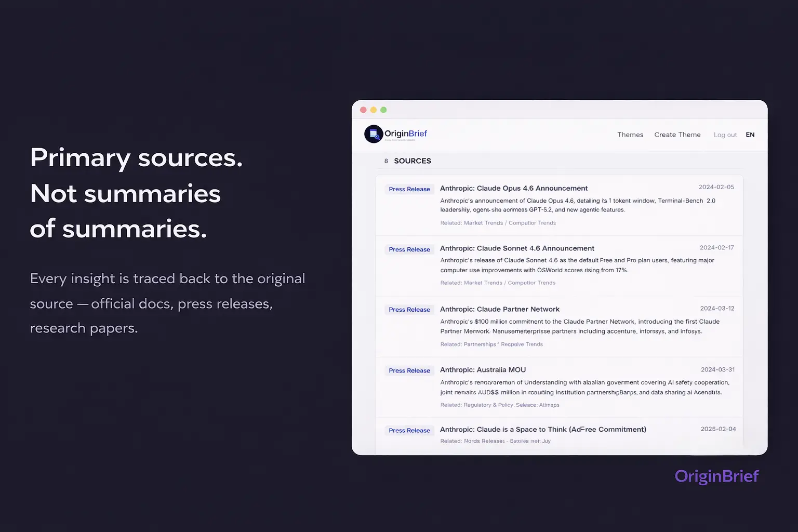Open 'Anthropic: Claude Sonnet 4.6 Announcement' source
798x532 pixels.
pyautogui.click(x=517, y=248)
